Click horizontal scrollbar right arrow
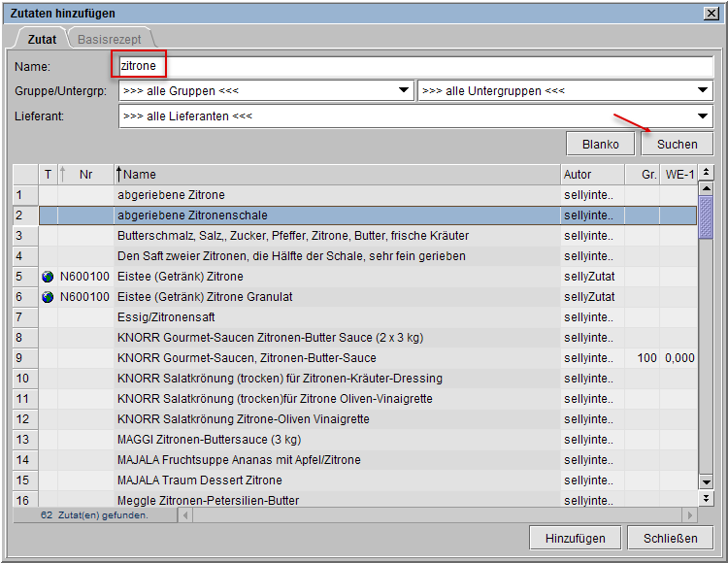This screenshot has width=728, height=563. (x=690, y=515)
